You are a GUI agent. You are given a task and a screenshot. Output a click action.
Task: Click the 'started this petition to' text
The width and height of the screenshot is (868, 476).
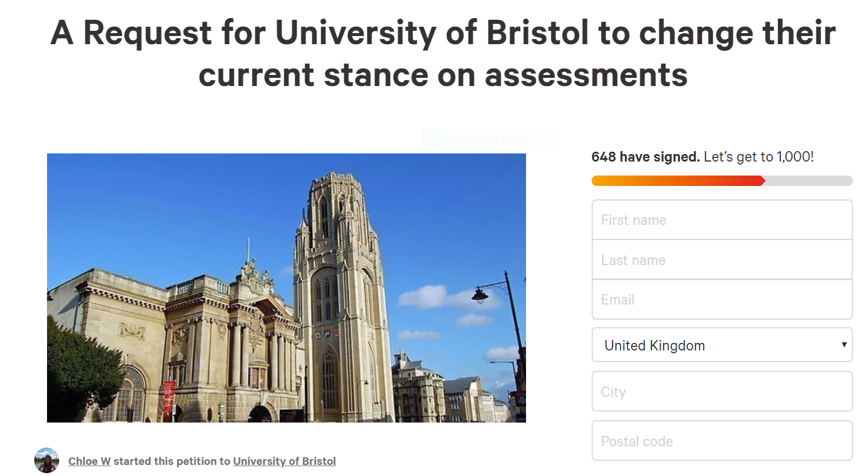pos(172,461)
